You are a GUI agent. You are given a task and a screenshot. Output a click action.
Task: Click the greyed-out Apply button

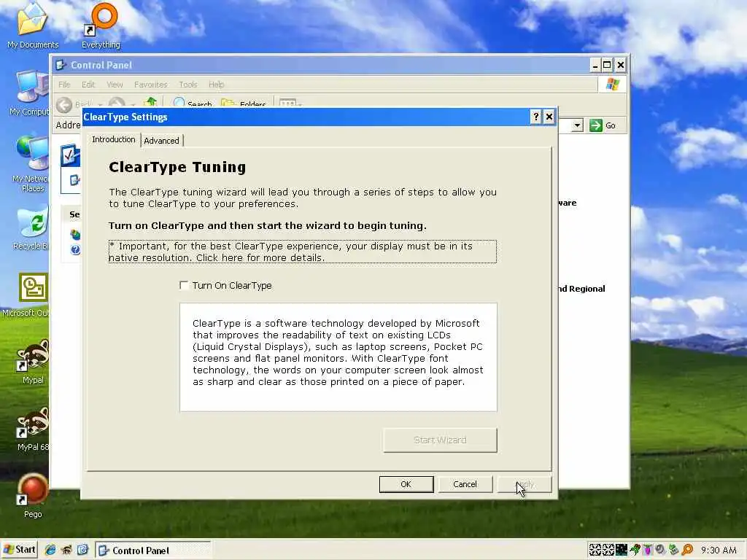[525, 484]
